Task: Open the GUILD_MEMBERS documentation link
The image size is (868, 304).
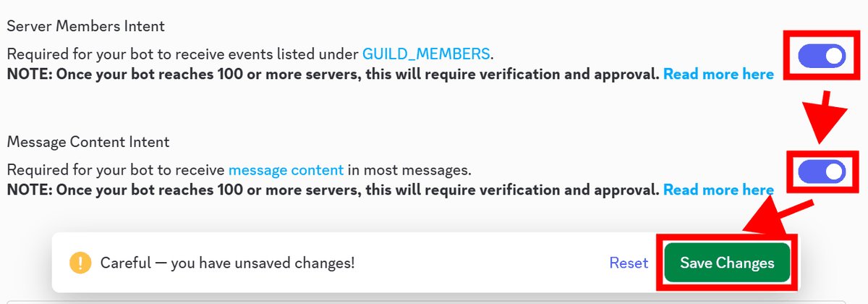Action: point(426,54)
